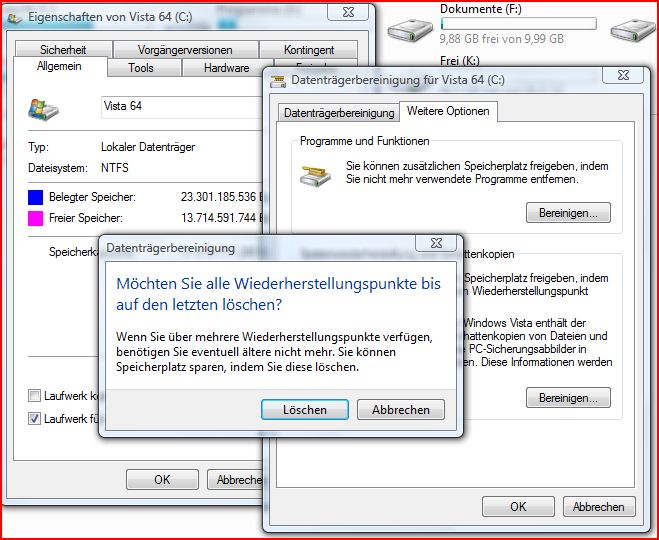Click the Vista 64 drive name field

(182, 106)
